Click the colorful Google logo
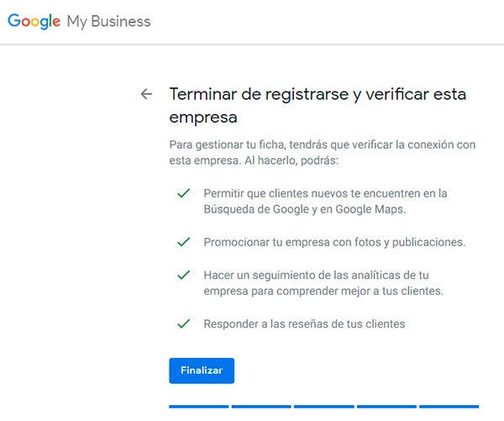504x421 pixels. pos(34,22)
